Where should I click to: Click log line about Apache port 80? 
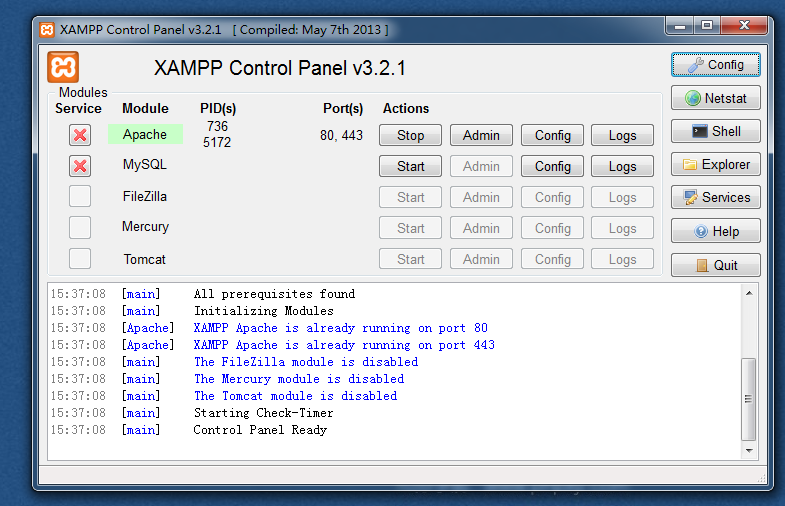click(340, 328)
